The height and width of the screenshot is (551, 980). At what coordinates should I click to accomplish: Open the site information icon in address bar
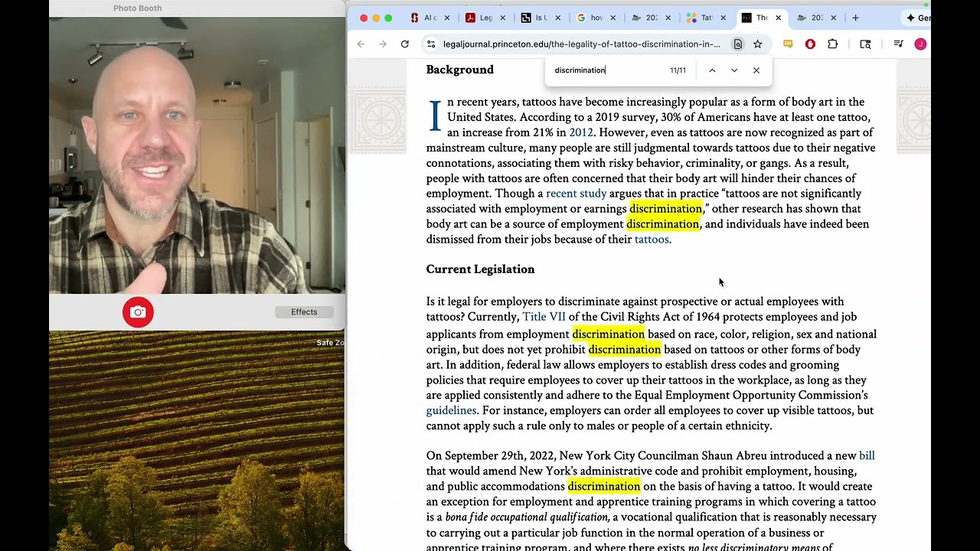click(x=431, y=44)
